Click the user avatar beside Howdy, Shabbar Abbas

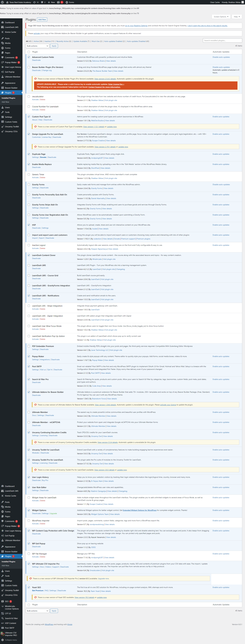pos(242,2)
